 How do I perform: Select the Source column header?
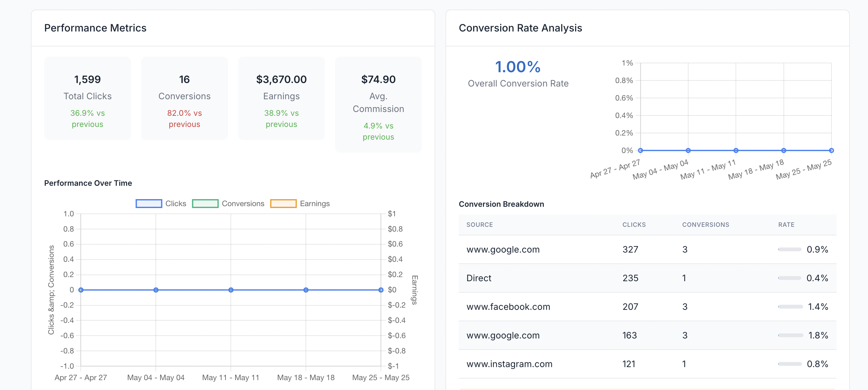coord(479,225)
